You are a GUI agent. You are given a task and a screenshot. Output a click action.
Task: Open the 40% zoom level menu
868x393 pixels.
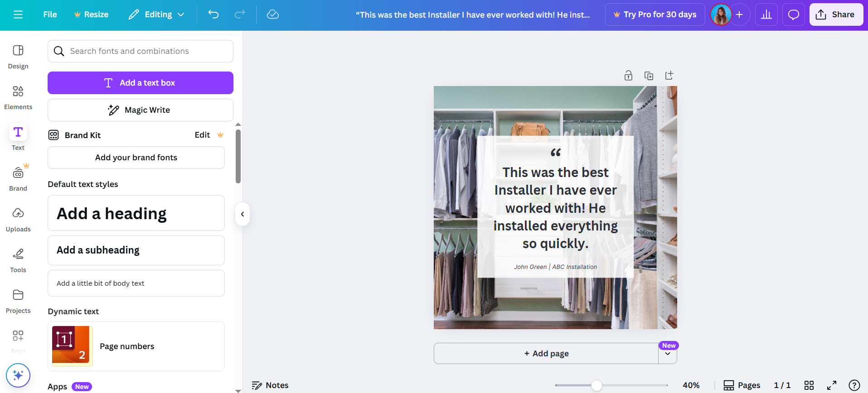point(691,385)
